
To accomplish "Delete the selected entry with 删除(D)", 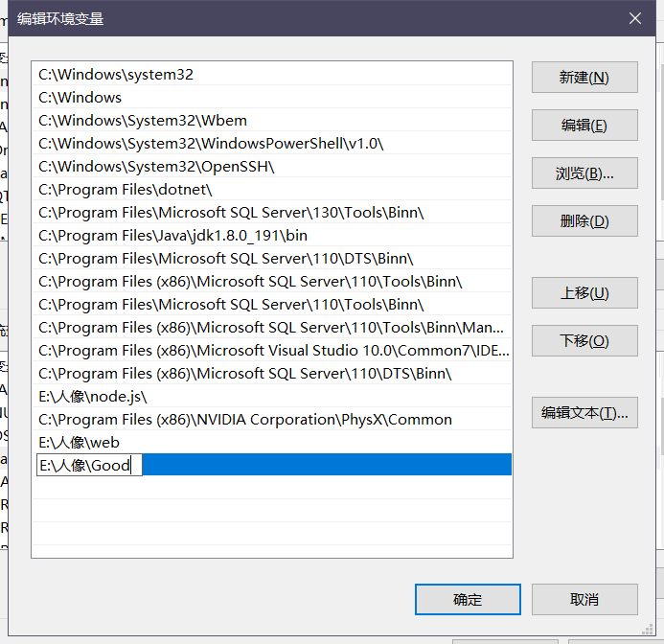I will coord(584,220).
